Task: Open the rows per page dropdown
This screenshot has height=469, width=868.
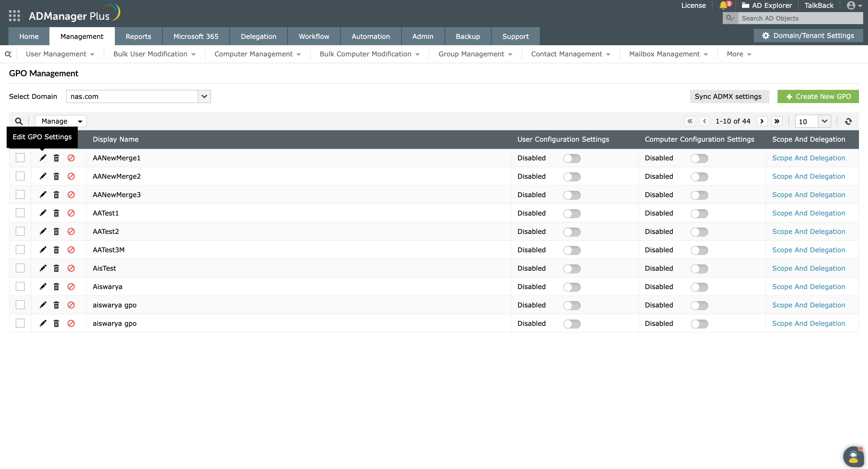Action: tap(824, 121)
